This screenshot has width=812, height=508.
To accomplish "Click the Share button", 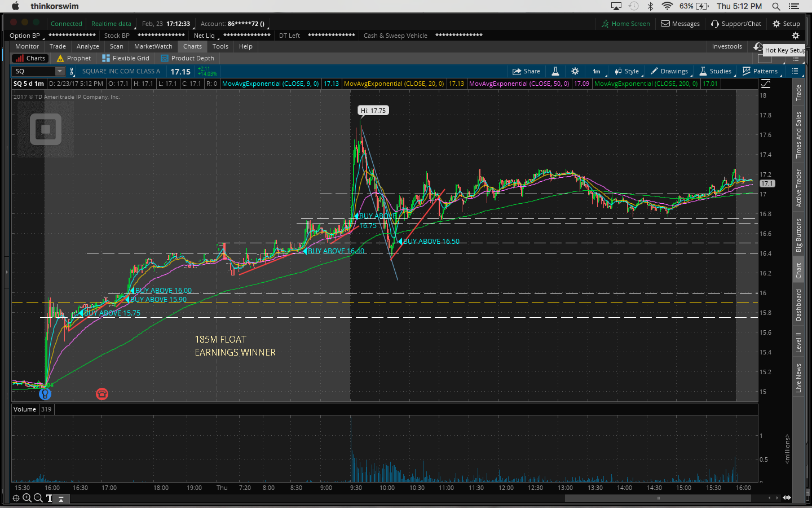I will 526,71.
